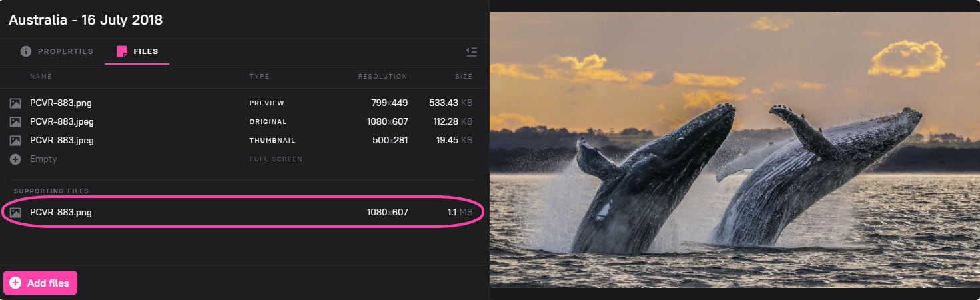The image size is (980, 300).
Task: Select the original PCVR-883.jpeg file name
Action: 61,122
